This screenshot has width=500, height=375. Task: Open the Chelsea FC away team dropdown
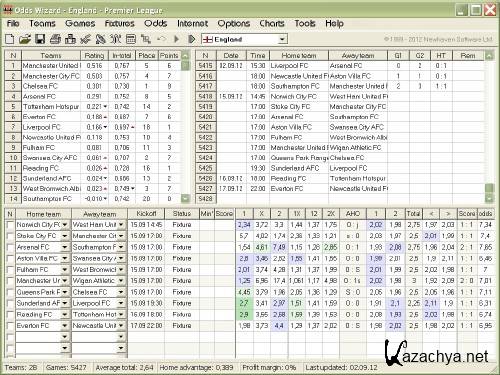coord(121,292)
